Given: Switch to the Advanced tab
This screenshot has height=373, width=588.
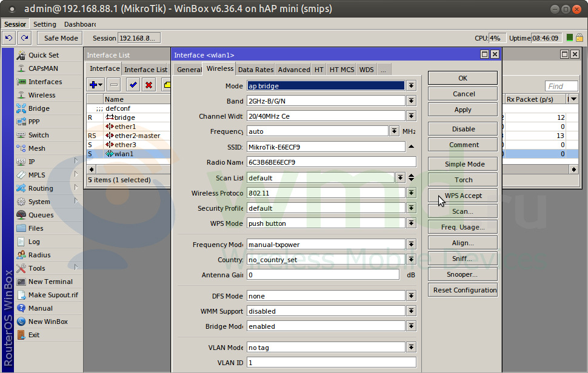Looking at the screenshot, I should click(294, 69).
